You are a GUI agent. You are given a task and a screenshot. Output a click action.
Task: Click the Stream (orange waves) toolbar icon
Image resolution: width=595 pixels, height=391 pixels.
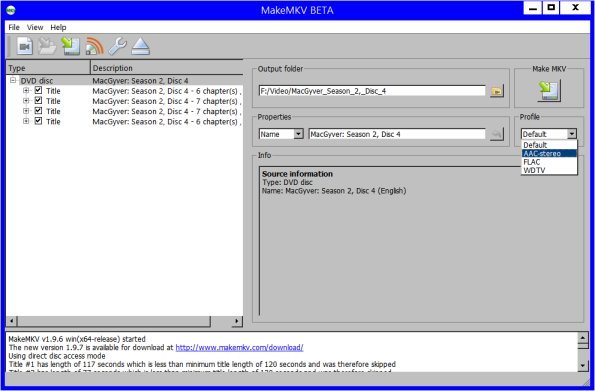(94, 46)
